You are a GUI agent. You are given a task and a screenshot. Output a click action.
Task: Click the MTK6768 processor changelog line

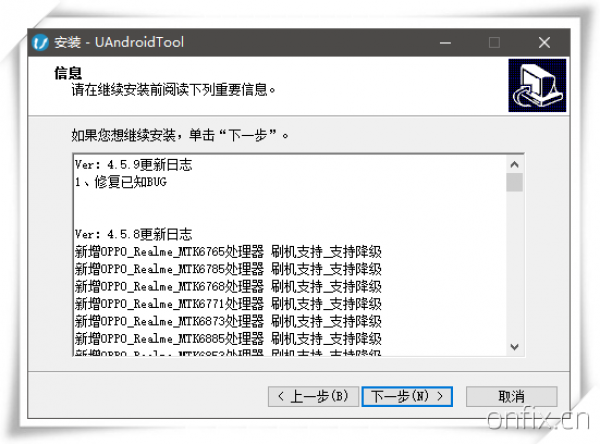[x=228, y=286]
